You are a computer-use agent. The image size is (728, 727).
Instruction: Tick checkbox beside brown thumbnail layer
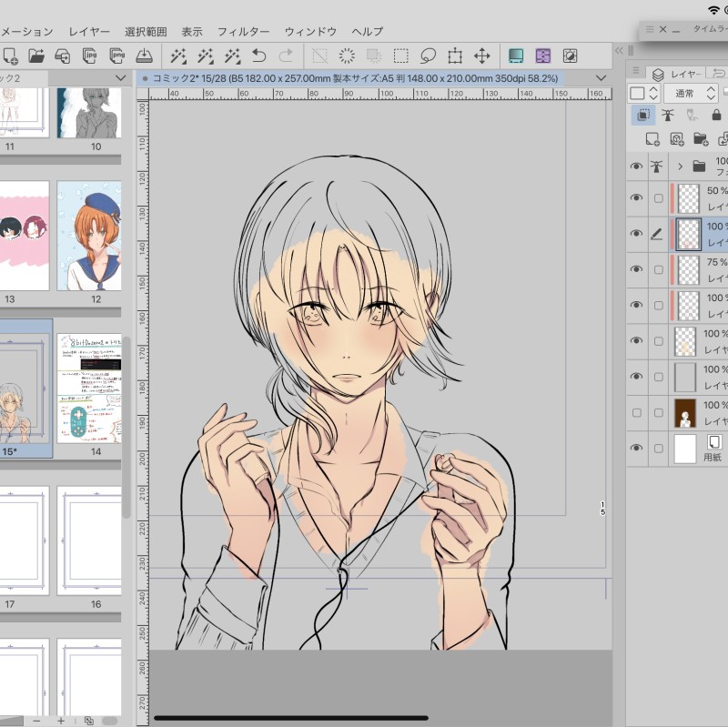click(x=658, y=413)
